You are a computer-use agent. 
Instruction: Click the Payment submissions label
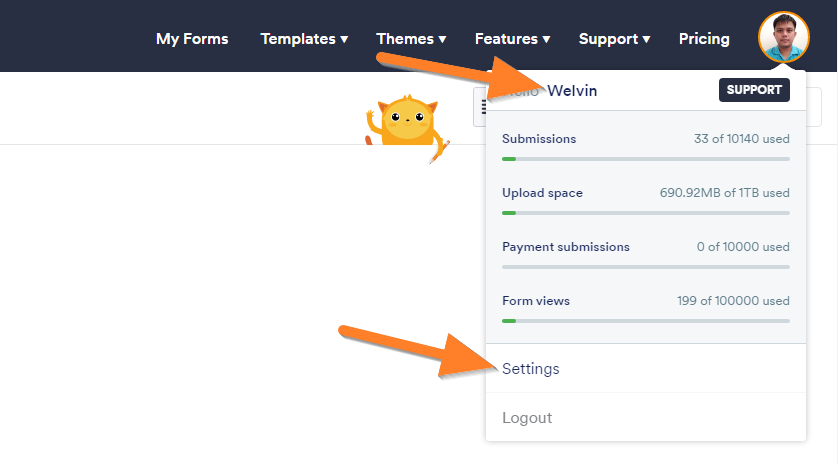coord(566,247)
